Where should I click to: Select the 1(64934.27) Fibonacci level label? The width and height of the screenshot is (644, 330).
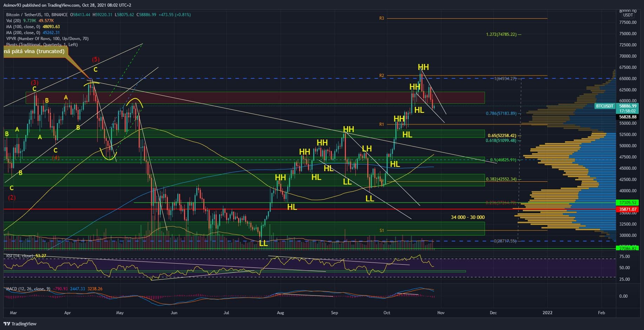point(505,79)
